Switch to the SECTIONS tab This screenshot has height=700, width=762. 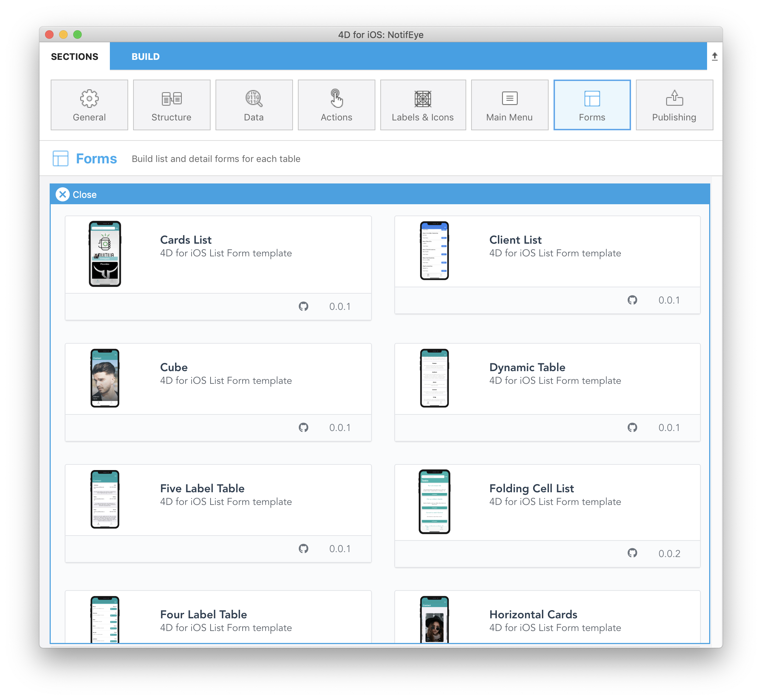pyautogui.click(x=74, y=56)
